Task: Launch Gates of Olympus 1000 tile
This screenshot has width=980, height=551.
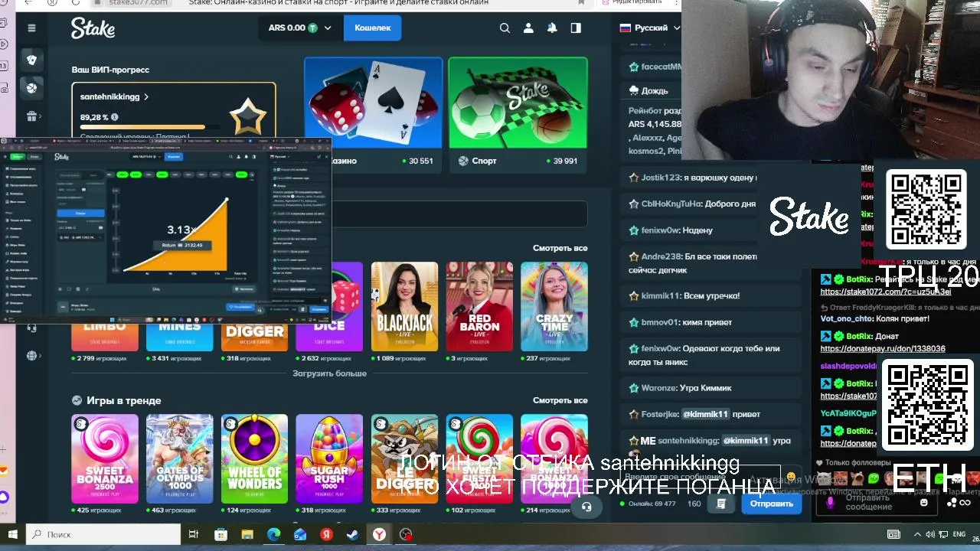Action: click(x=179, y=458)
